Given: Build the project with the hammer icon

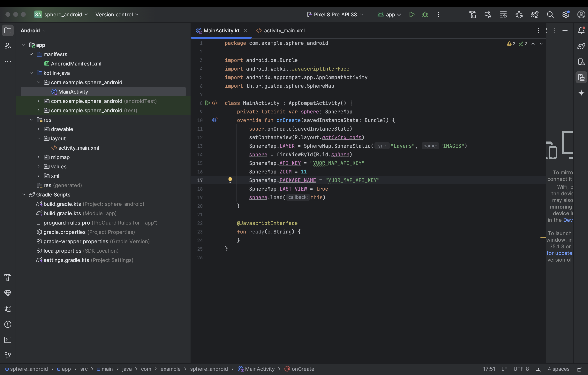Looking at the screenshot, I should tap(472, 14).
